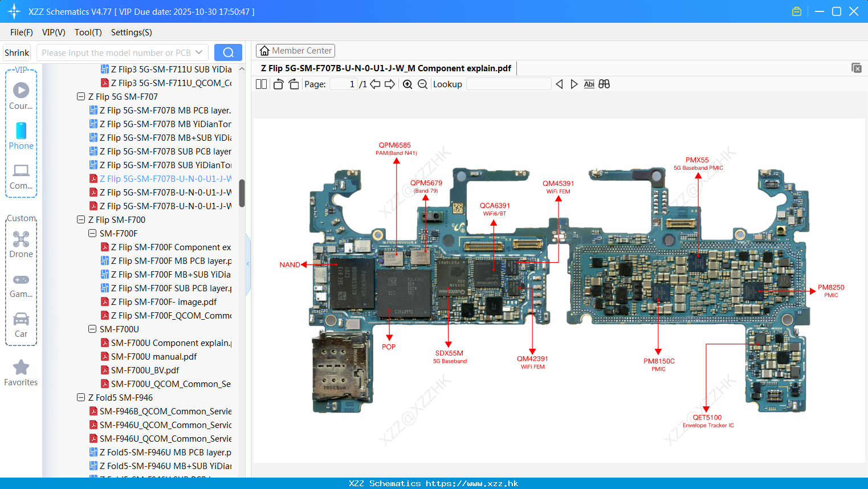
Task: Select the Game console category icon
Action: click(21, 286)
